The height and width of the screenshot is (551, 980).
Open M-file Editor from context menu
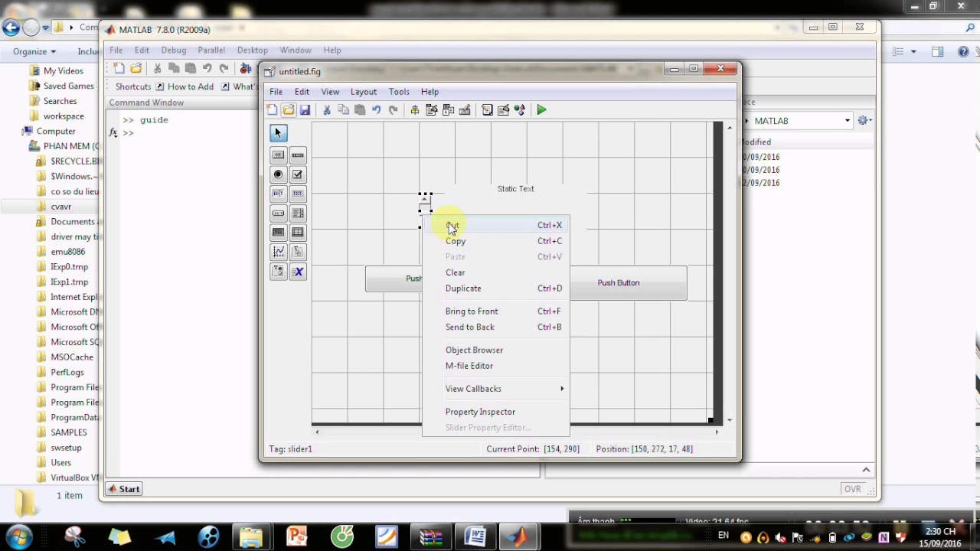[496, 366]
